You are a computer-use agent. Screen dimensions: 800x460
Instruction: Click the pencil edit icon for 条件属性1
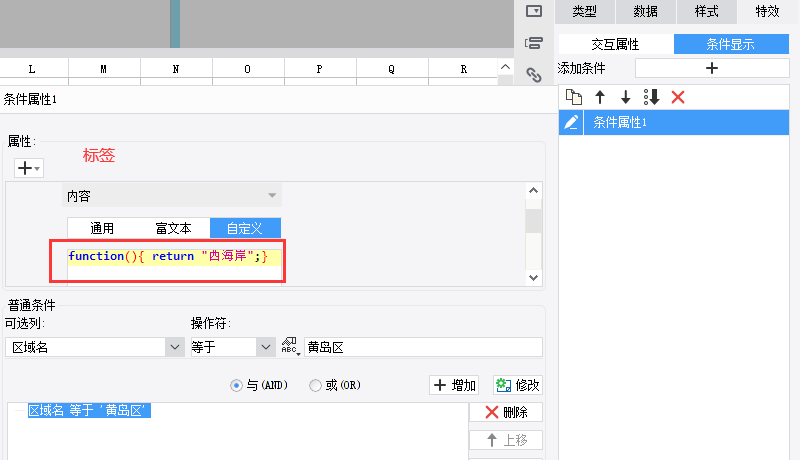click(571, 123)
